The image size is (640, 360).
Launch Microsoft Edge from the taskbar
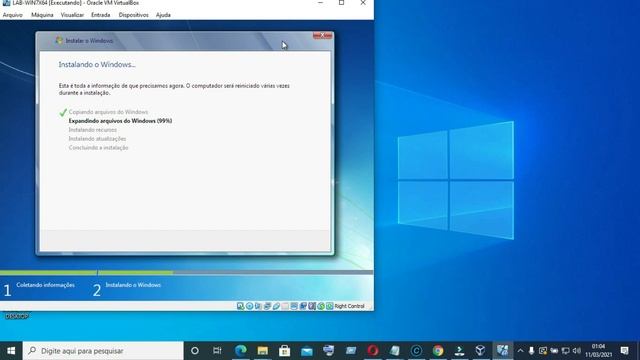tap(240, 351)
